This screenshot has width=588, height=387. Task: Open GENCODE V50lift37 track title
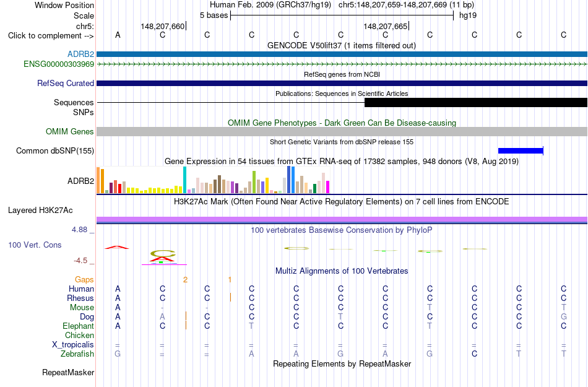pyautogui.click(x=342, y=46)
